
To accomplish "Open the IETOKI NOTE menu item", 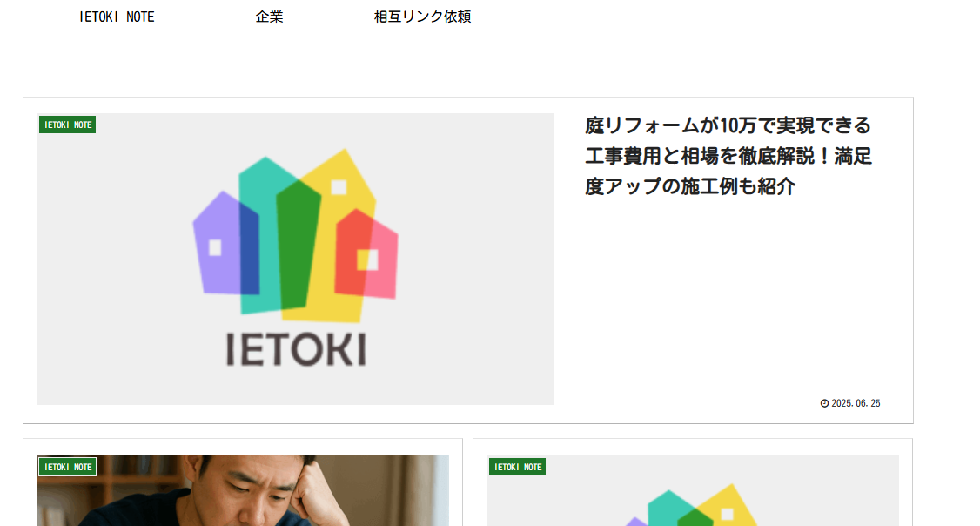I will tap(117, 17).
